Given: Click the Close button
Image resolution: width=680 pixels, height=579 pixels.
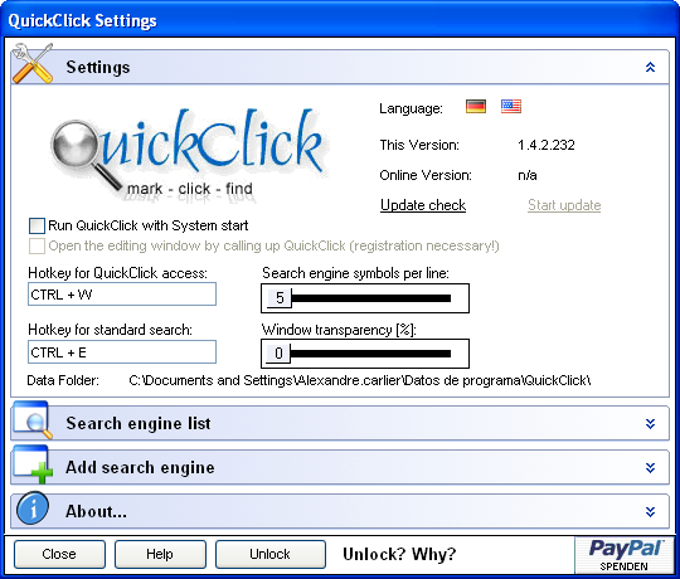Looking at the screenshot, I should (59, 554).
